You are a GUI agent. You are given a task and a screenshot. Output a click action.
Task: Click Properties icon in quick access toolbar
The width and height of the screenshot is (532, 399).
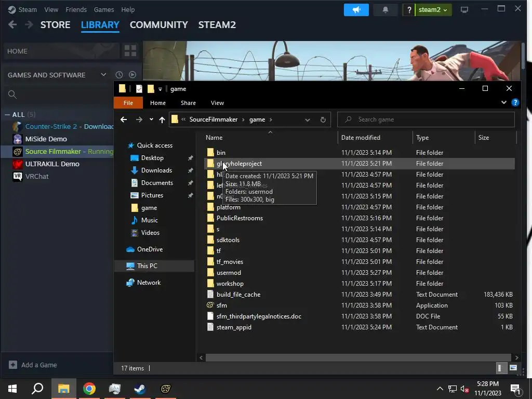[139, 89]
